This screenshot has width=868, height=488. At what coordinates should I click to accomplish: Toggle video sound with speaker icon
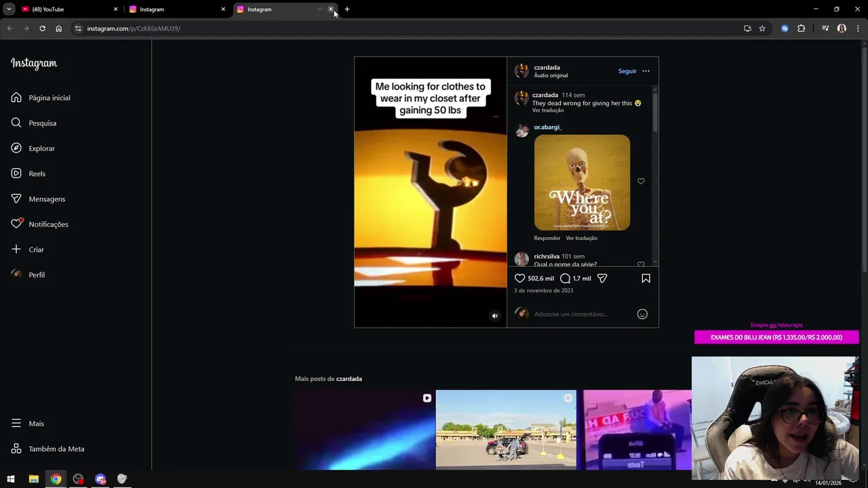tap(494, 316)
